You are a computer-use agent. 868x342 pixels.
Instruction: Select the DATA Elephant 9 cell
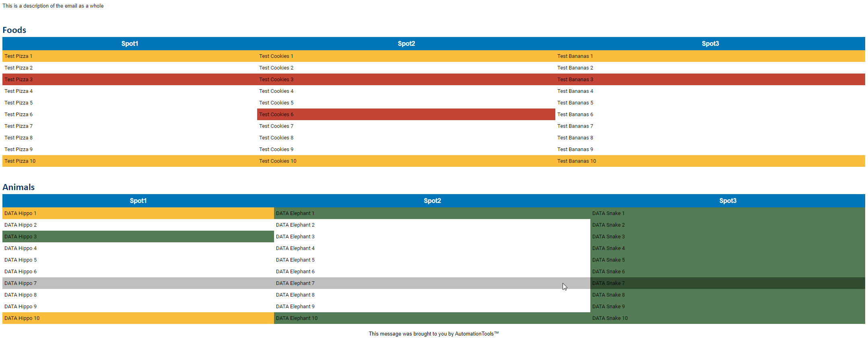click(x=432, y=307)
